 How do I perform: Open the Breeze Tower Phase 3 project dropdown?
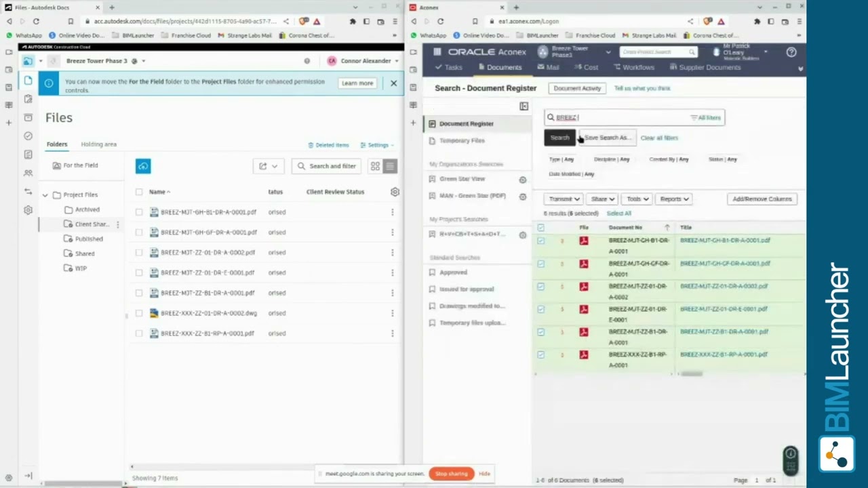(105, 61)
